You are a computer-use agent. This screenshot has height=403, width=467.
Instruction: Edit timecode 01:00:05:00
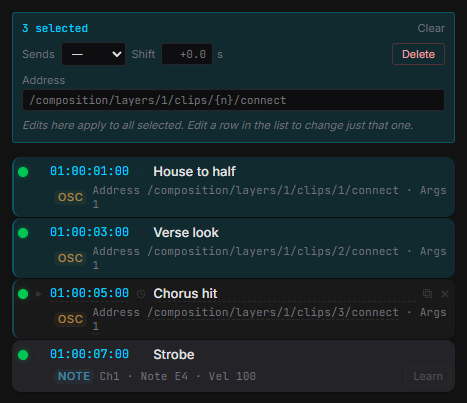[x=89, y=293]
